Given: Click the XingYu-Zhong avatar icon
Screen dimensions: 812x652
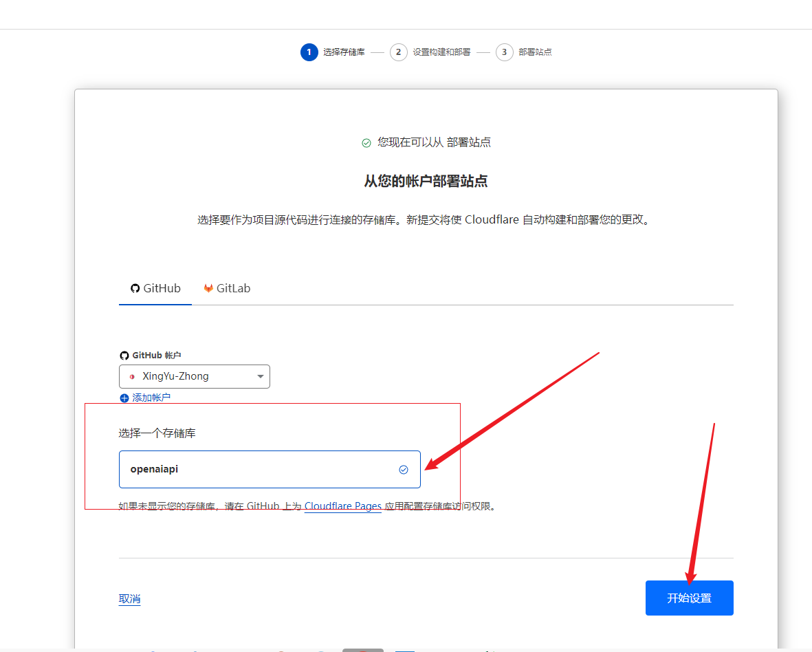Looking at the screenshot, I should pos(132,376).
